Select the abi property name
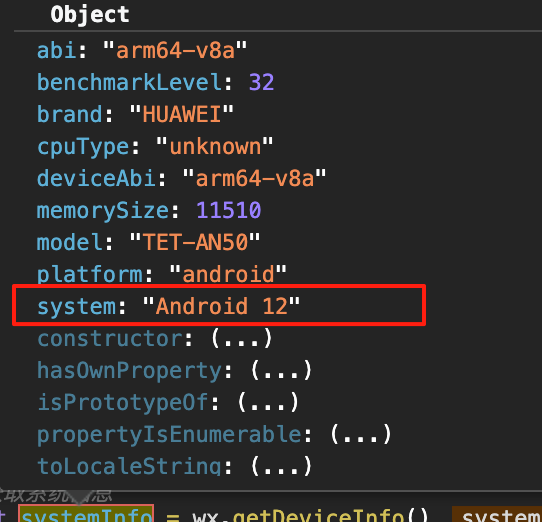 [x=56, y=50]
